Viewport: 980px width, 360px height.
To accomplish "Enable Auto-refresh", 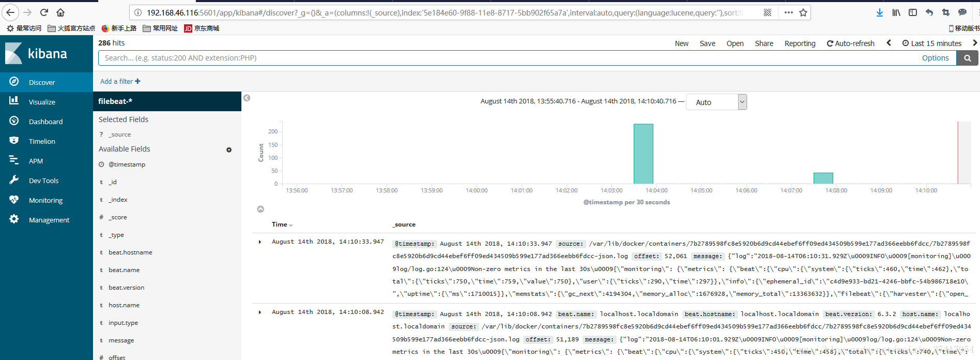I will click(x=851, y=43).
